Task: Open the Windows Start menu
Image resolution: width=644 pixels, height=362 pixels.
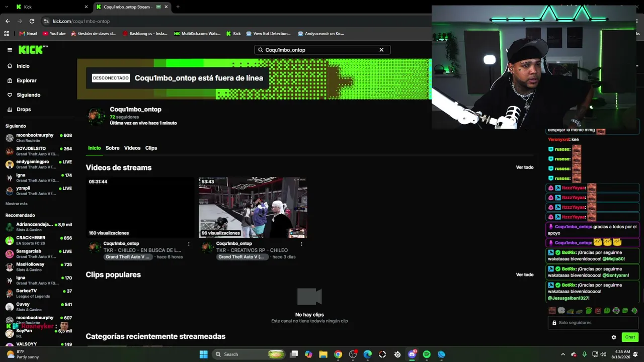Action: 203,354
